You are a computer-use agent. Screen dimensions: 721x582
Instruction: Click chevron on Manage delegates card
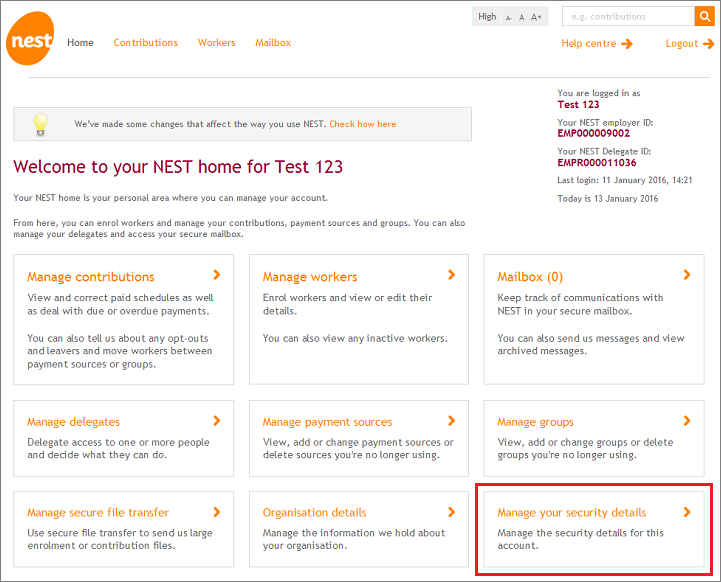(217, 421)
